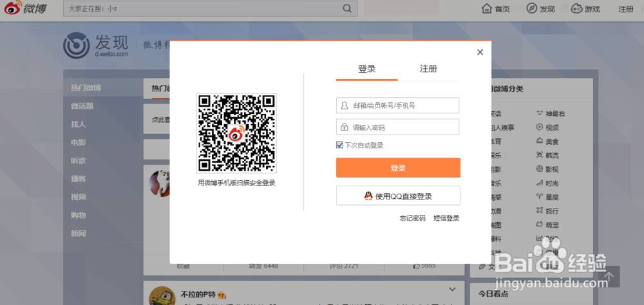Select 视频 in left sidebar
644x305 pixels.
[79, 197]
